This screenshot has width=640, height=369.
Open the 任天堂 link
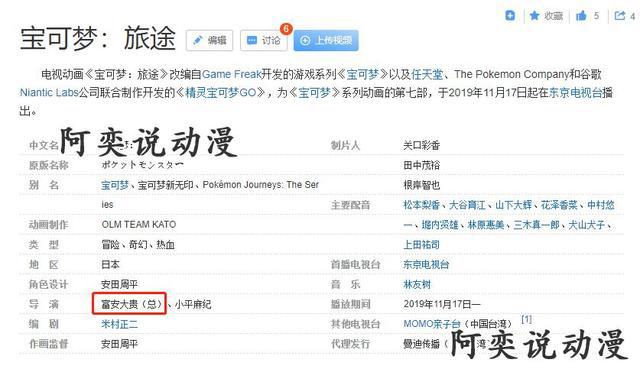click(427, 74)
